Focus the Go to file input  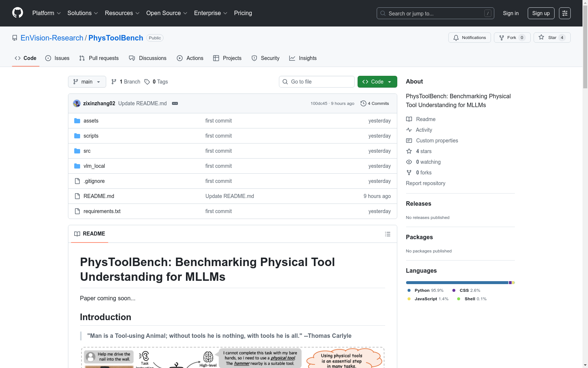[x=317, y=82]
